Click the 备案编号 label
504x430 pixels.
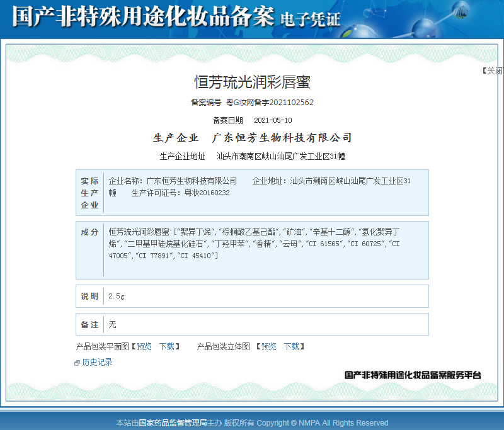(x=206, y=103)
